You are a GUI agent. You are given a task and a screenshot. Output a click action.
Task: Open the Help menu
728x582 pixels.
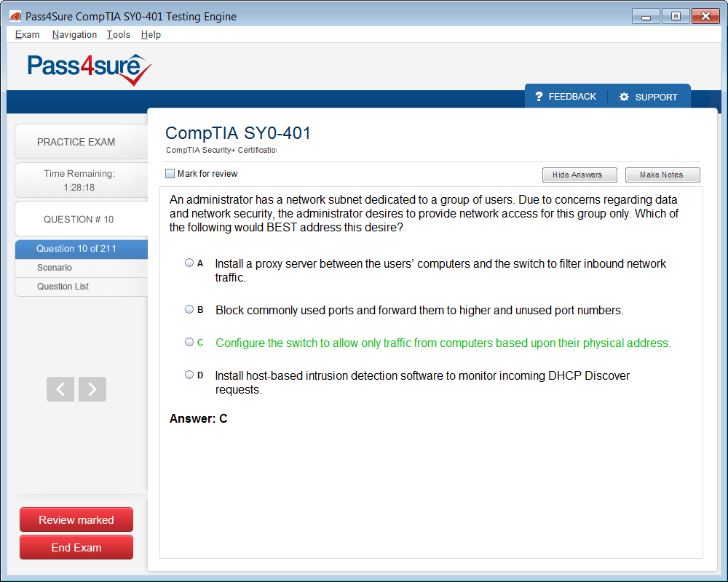pyautogui.click(x=151, y=34)
